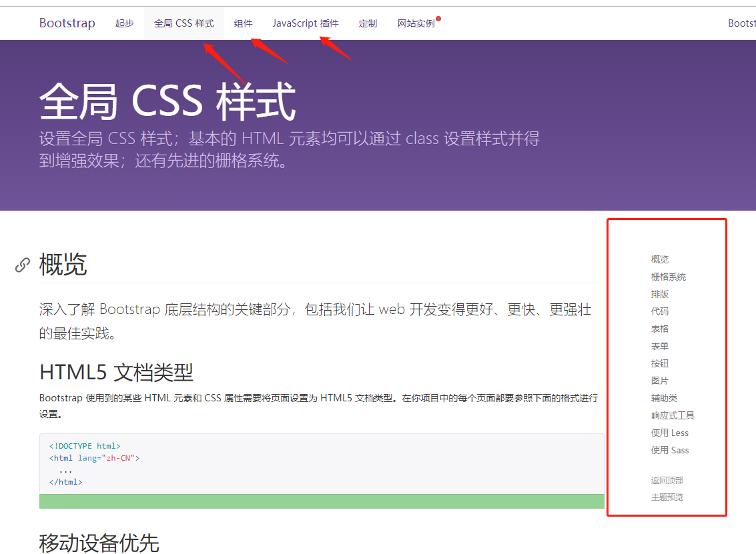756x554 pixels.
Task: Click the 概览 section heading text
Action: coord(63,265)
